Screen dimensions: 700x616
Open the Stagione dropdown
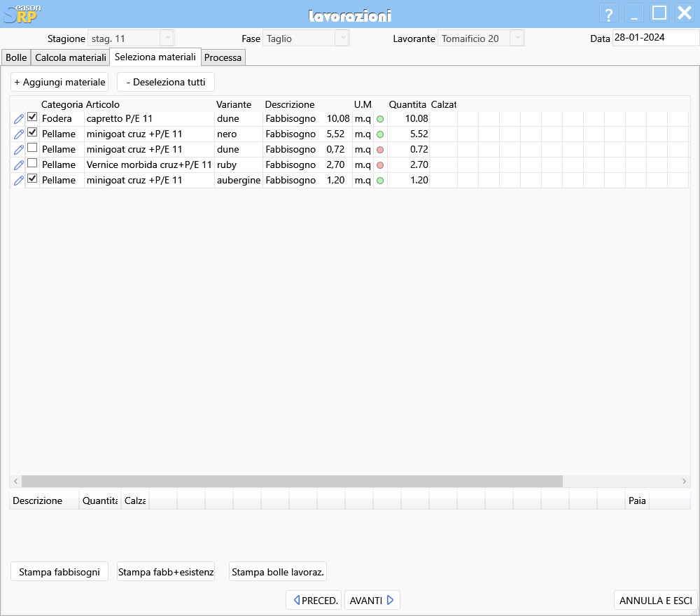pos(167,38)
